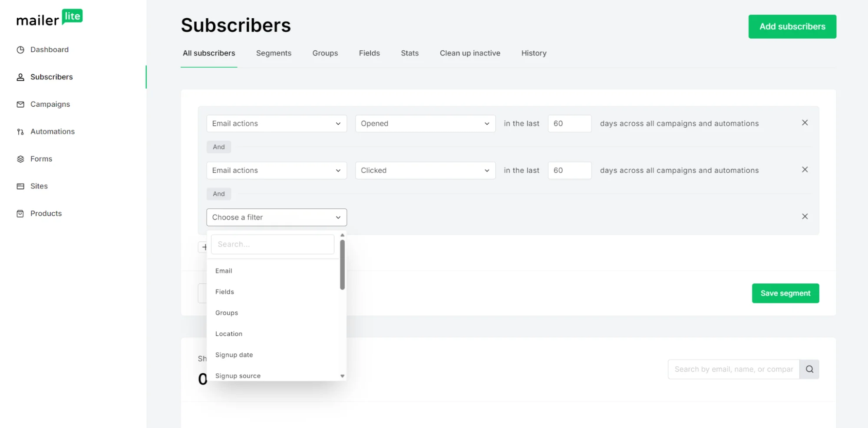This screenshot has height=428, width=868.
Task: Remove the Opened filter row
Action: [x=805, y=123]
